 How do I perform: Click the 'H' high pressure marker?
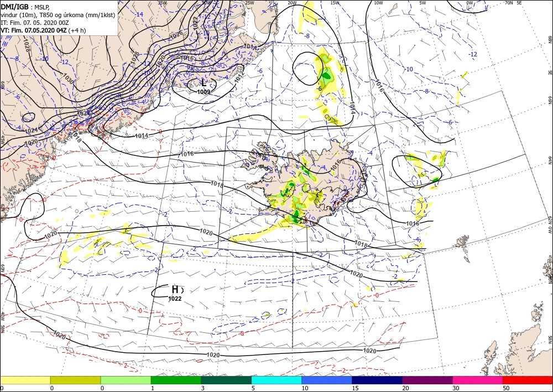[x=175, y=289]
